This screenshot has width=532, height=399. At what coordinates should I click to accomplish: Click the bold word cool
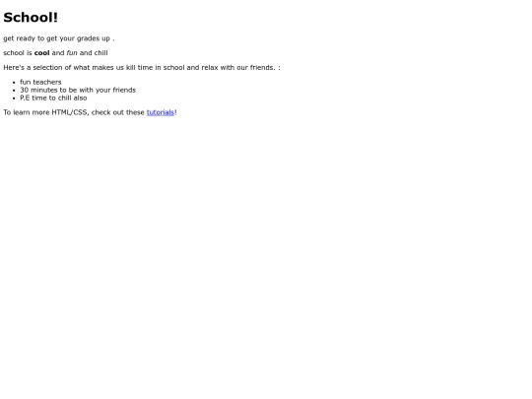[41, 53]
